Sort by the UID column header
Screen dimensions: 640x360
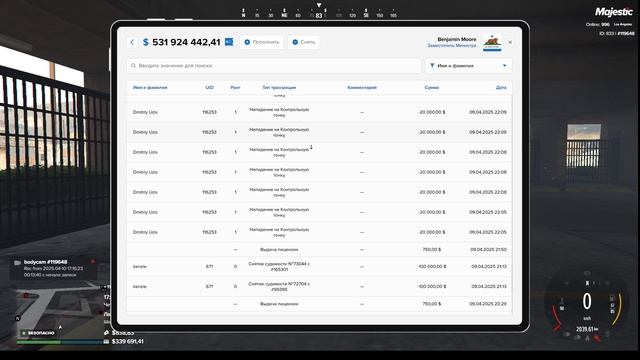[x=209, y=87]
